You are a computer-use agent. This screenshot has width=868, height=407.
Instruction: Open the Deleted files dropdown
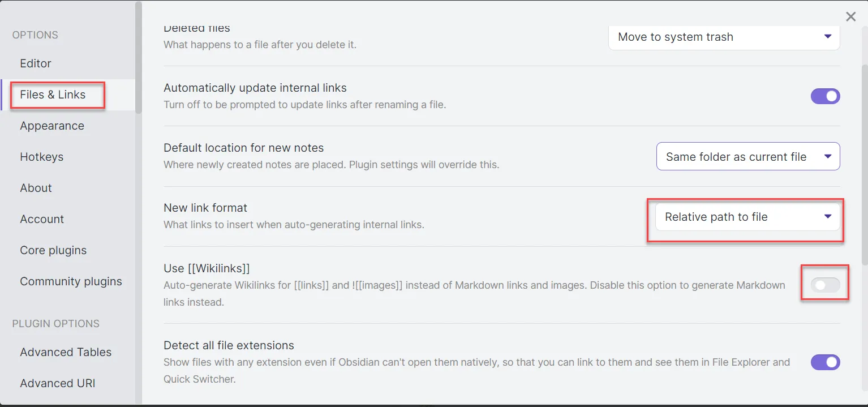pos(724,37)
